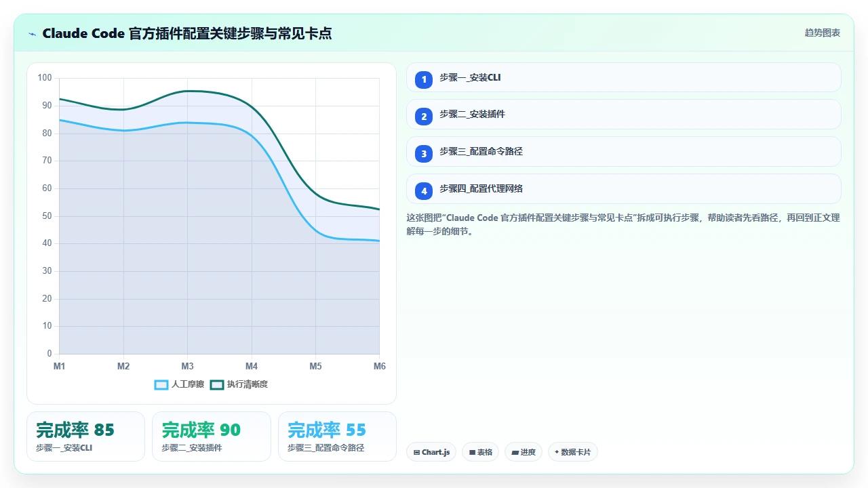This screenshot has width=868, height=488.
Task: Select the 步骤二_安装插件 step row
Action: tap(624, 115)
